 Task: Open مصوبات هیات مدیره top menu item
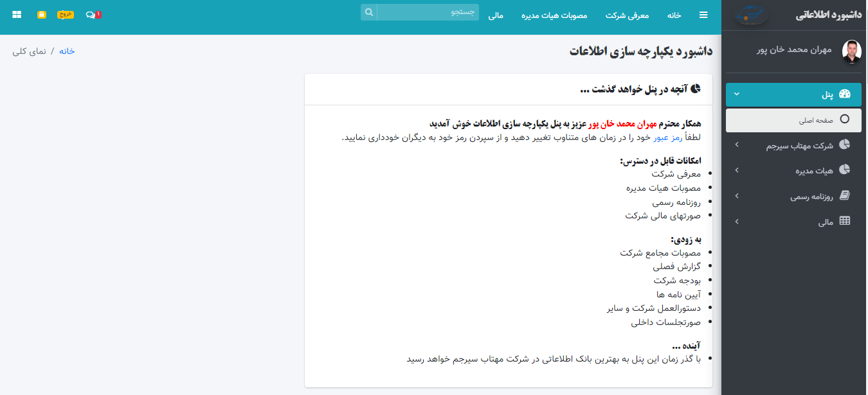554,15
